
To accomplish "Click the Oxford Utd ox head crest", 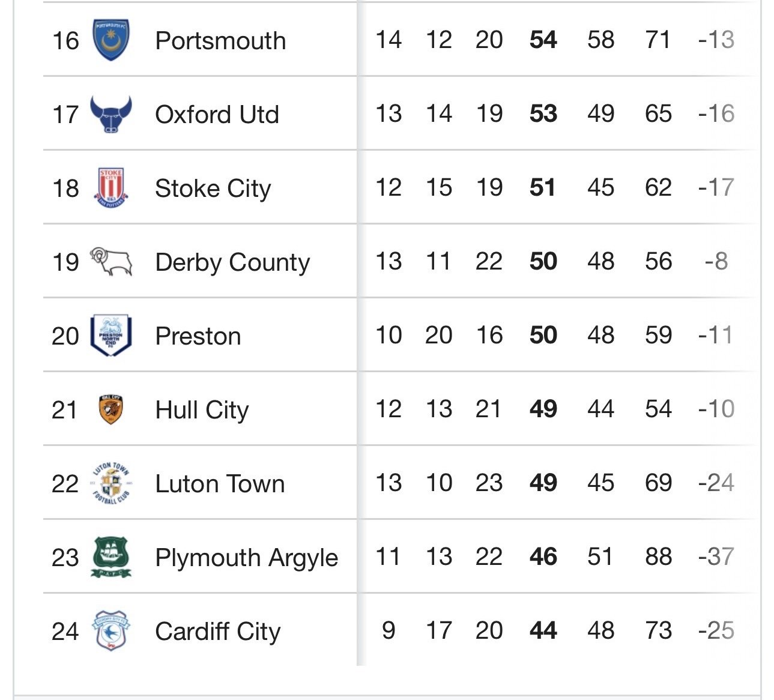I will (111, 114).
